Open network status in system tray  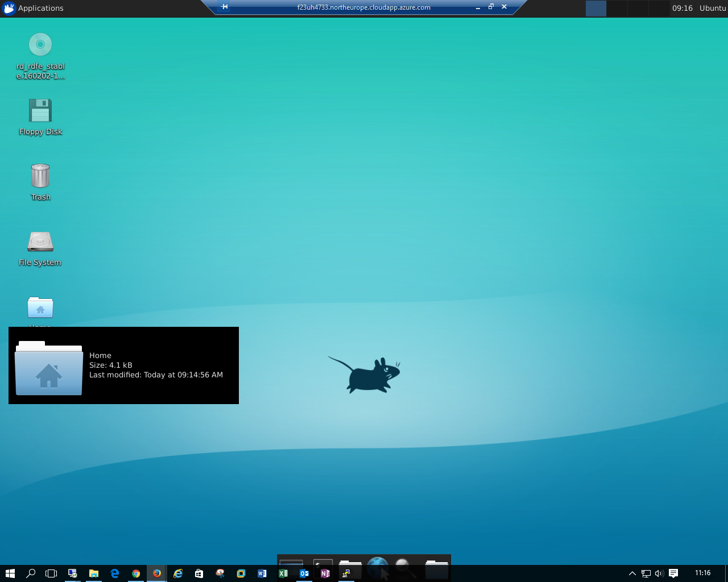[646, 573]
